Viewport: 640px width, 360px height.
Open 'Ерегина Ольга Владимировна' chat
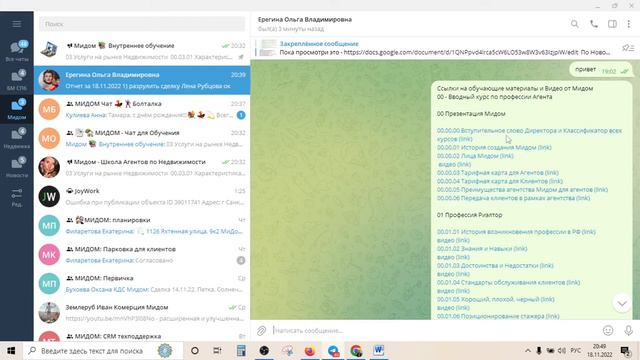[142, 80]
